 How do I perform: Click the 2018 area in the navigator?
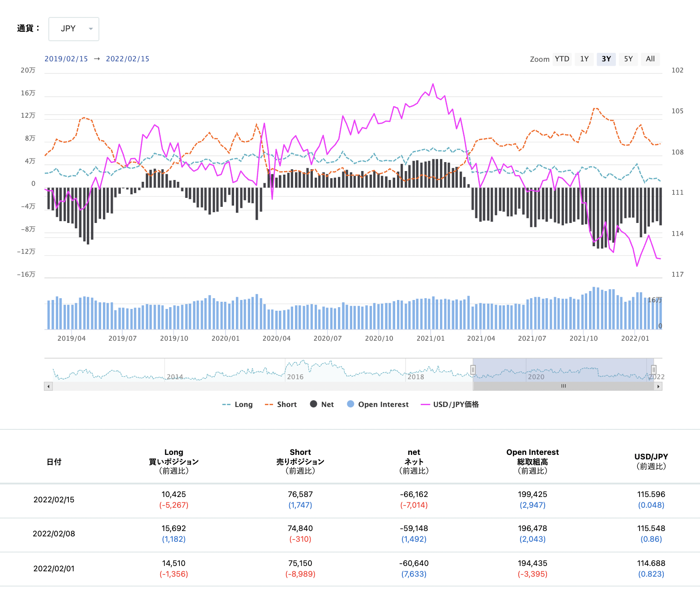point(416,377)
